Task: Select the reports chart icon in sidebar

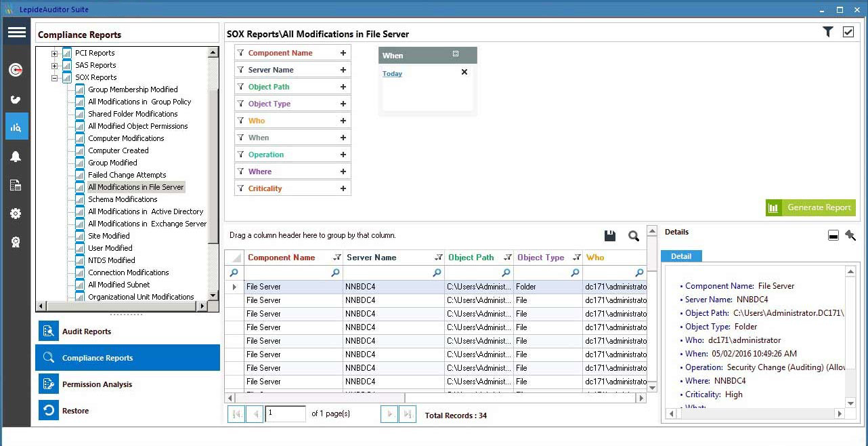Action: tap(16, 127)
